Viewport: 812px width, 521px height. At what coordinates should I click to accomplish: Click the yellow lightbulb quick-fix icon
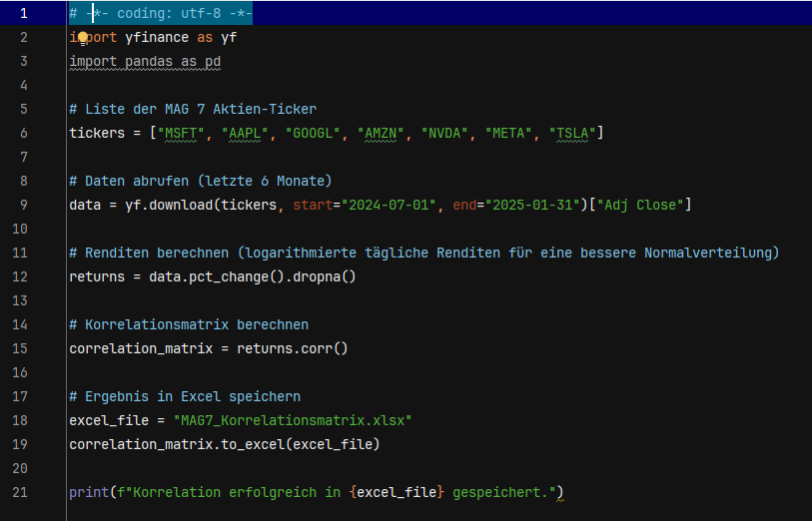84,37
